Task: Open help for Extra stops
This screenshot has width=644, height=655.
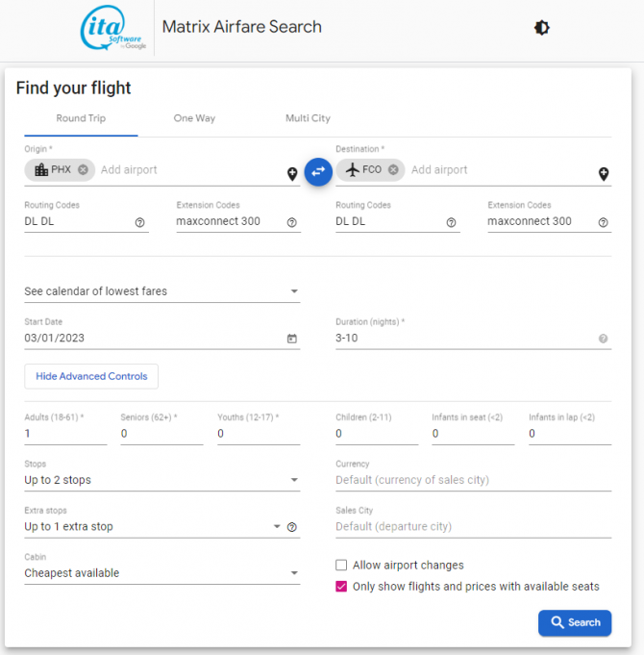Action: click(x=292, y=527)
